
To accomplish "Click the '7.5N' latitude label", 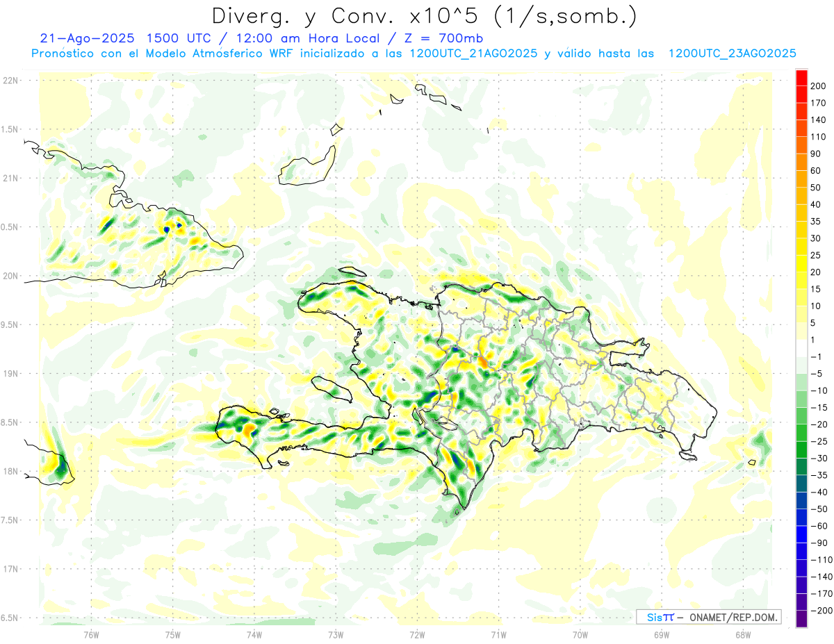I will click(10, 520).
